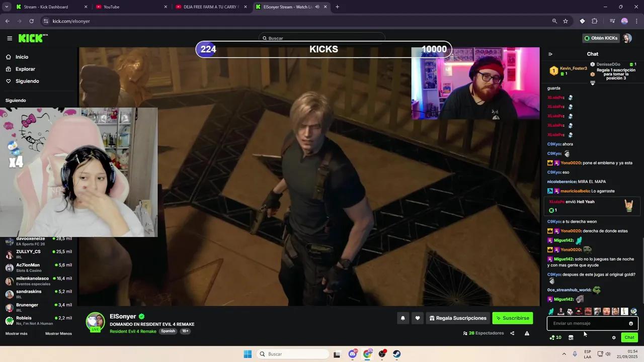644x362 pixels.
Task: Open the emoji picker in chat input
Action: (x=631, y=323)
